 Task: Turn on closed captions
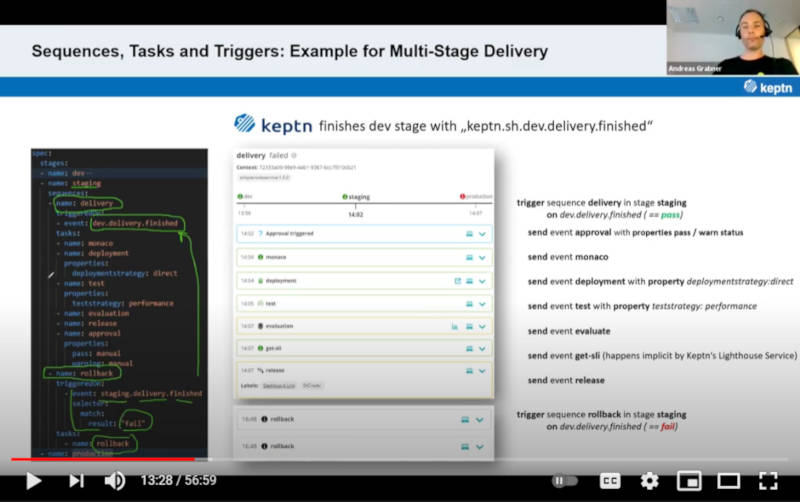point(610,481)
